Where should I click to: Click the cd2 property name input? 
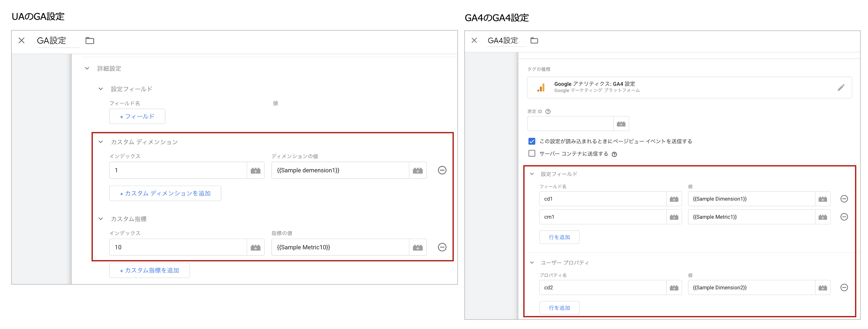tap(603, 287)
